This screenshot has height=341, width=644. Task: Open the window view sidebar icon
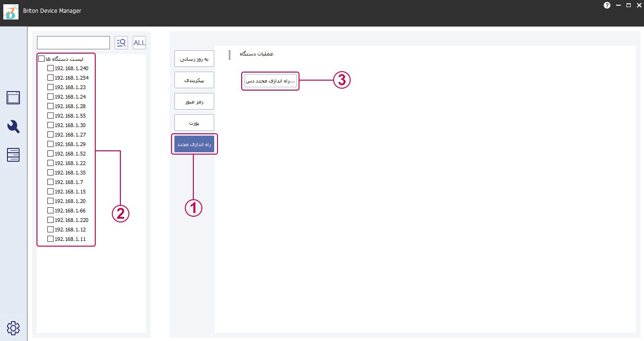(13, 98)
